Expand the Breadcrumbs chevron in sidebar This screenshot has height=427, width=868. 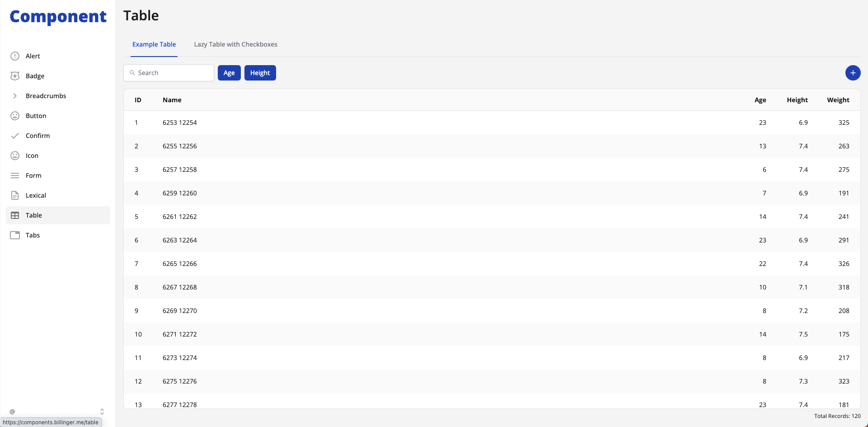click(15, 96)
